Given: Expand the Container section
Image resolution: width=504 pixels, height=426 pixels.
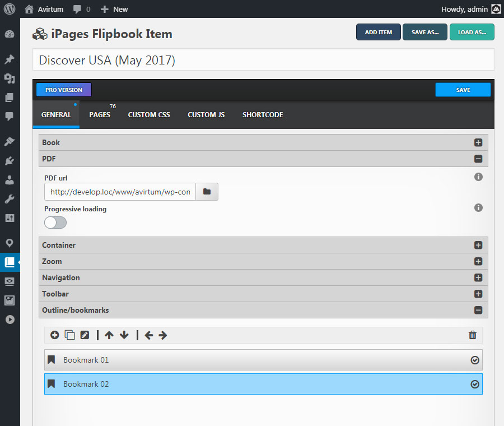Looking at the screenshot, I should 263,245.
